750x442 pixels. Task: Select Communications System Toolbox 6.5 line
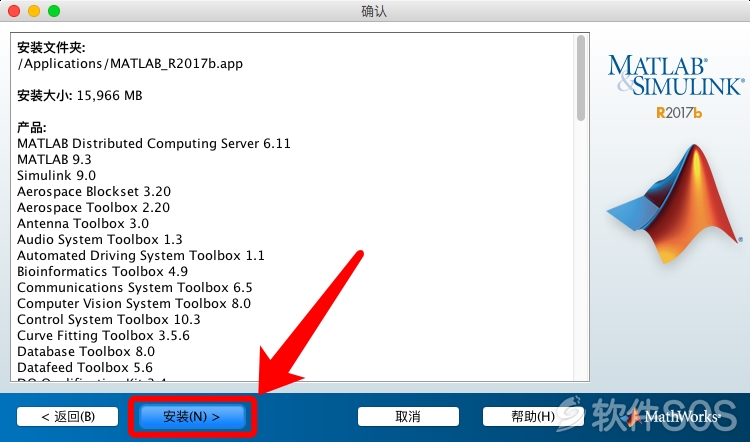coord(135,287)
